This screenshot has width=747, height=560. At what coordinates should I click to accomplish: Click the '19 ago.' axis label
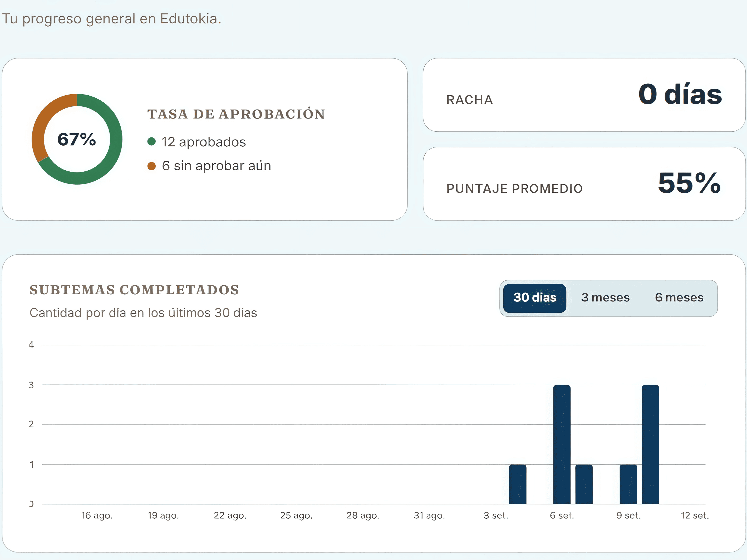pyautogui.click(x=163, y=516)
